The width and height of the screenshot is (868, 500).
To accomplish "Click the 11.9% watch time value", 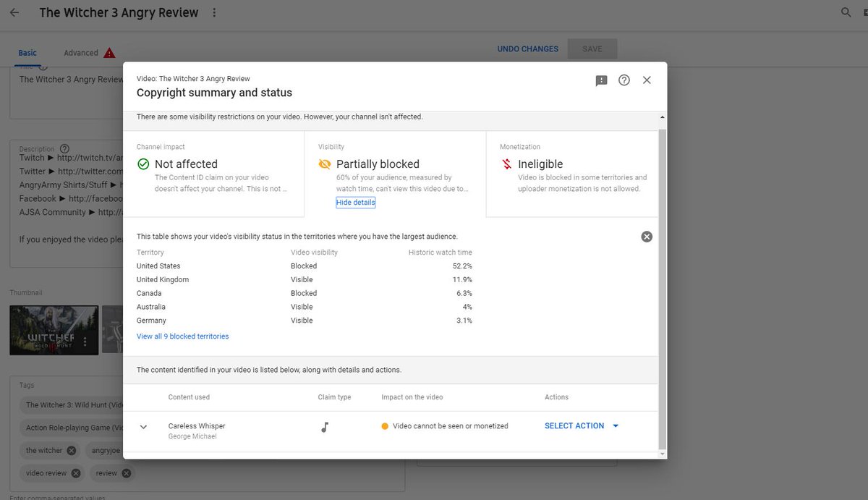I will click(x=462, y=280).
